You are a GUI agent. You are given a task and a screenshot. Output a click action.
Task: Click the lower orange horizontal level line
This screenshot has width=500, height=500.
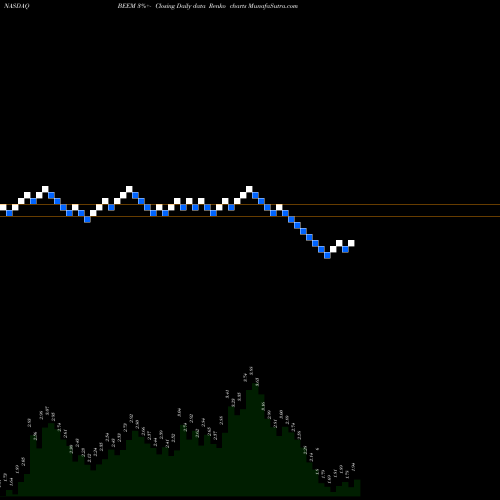[250, 217]
